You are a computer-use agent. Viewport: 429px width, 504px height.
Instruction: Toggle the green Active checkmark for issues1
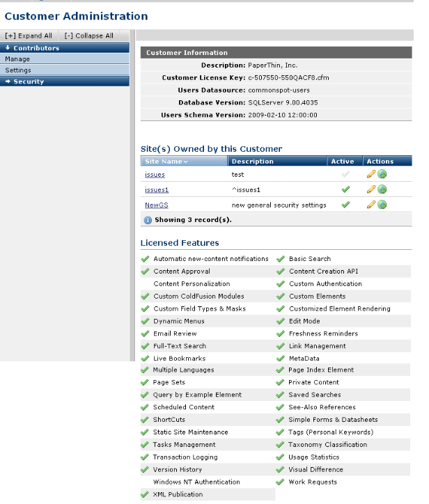344,189
